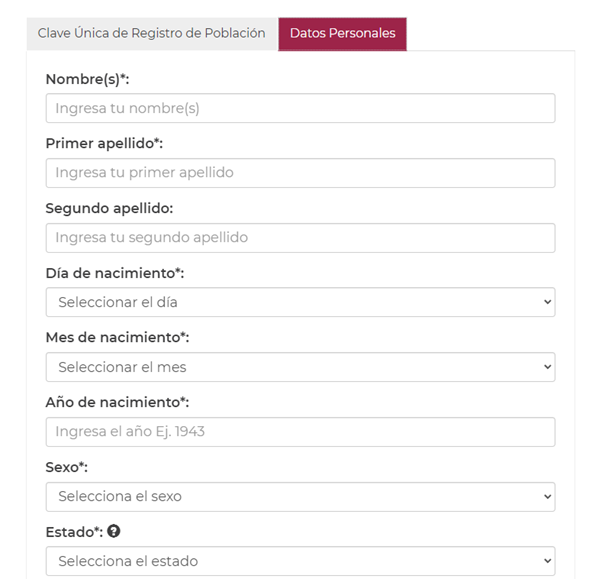Image resolution: width=589 pixels, height=579 pixels.
Task: Expand the Seleccionar el mes dropdown
Action: 301,367
